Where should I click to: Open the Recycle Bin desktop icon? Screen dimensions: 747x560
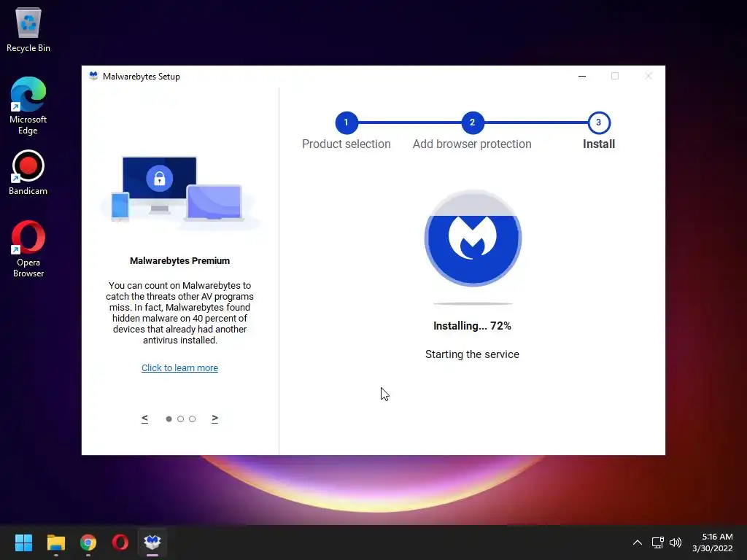tap(28, 29)
